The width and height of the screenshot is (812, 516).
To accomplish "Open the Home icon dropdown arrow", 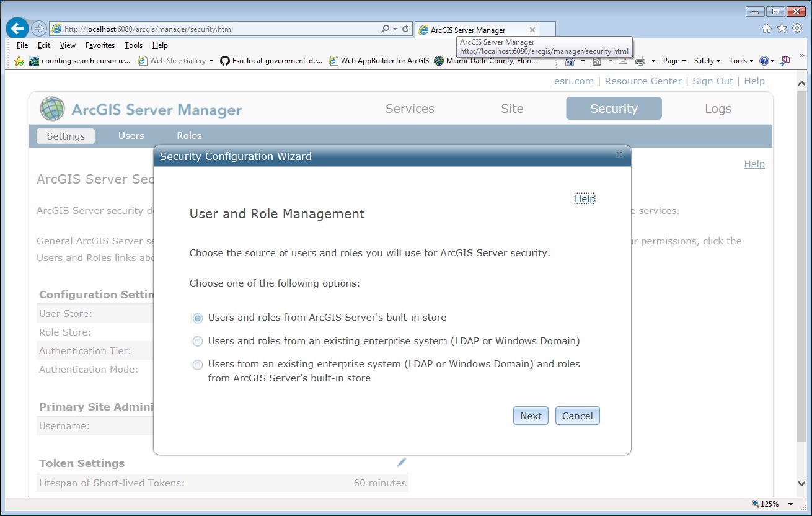I will (583, 61).
